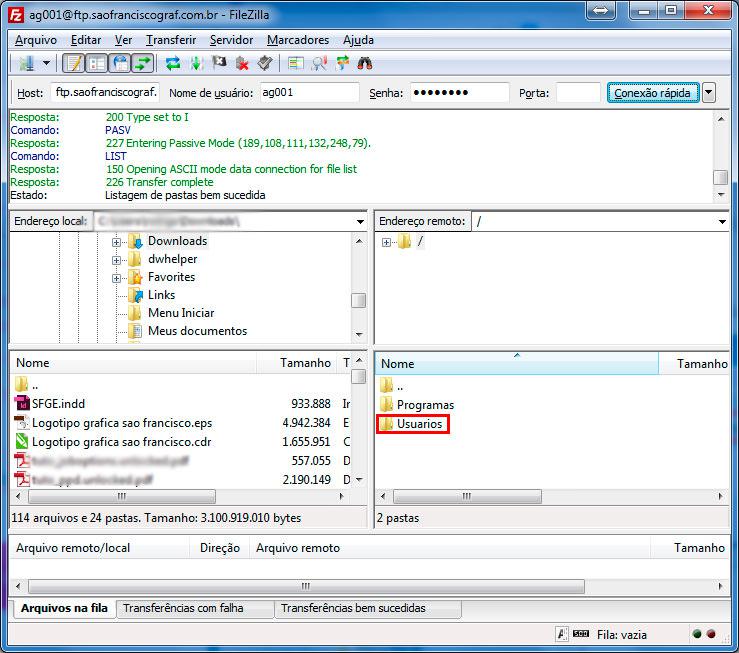
Task: Open the Ajuda menu
Action: click(x=358, y=40)
